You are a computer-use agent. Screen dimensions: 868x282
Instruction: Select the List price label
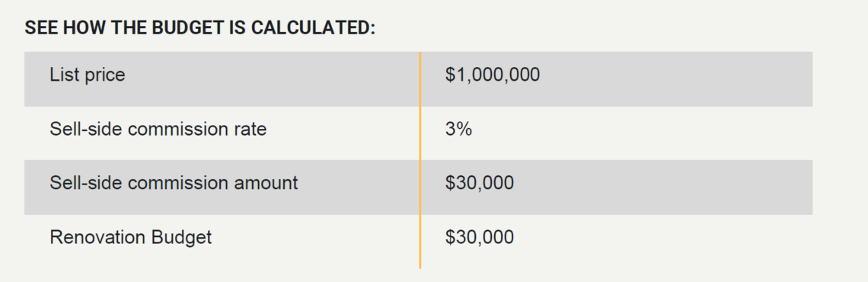[88, 75]
